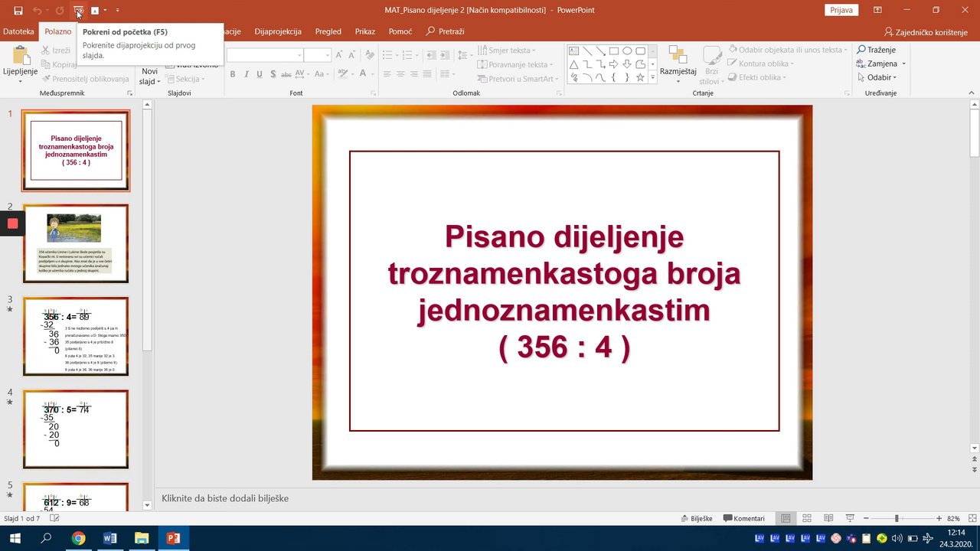Align paragraph text to the left
This screenshot has width=980, height=551.
(x=387, y=74)
